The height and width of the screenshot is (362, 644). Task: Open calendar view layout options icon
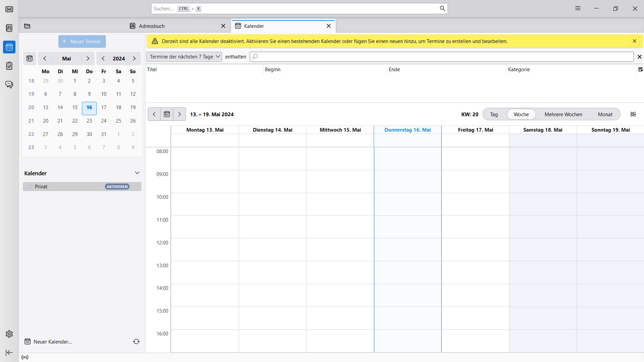click(x=633, y=115)
